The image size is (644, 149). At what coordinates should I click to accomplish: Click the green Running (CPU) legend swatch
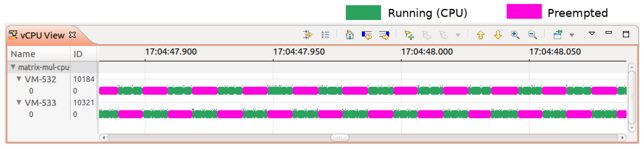363,12
